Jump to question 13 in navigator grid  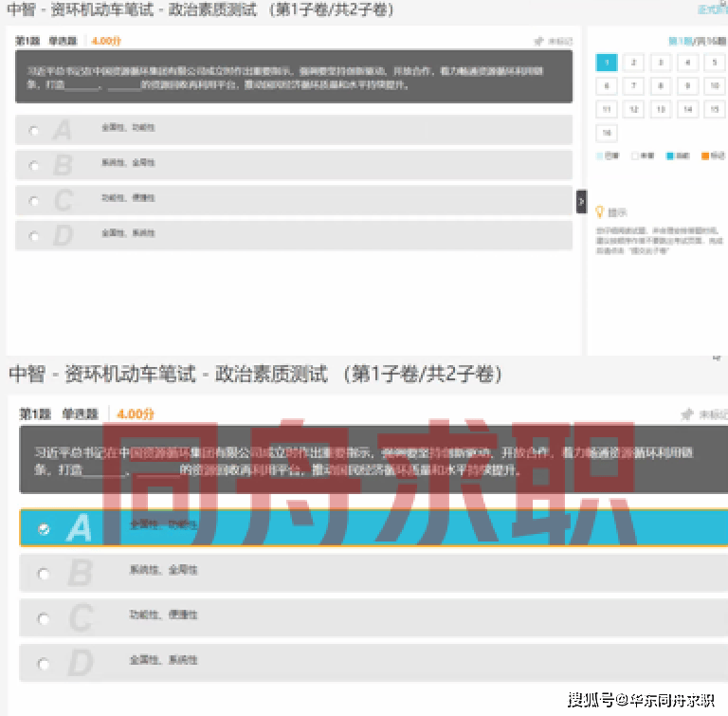tap(661, 110)
